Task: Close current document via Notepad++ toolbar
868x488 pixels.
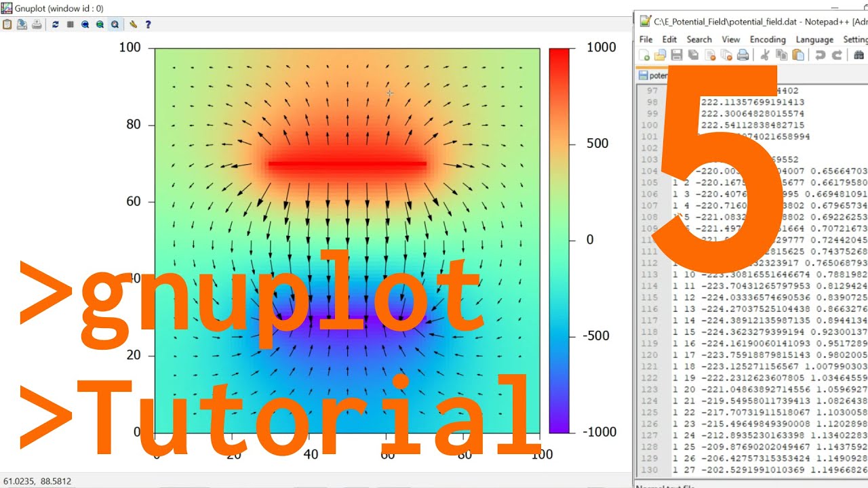Action: point(710,56)
